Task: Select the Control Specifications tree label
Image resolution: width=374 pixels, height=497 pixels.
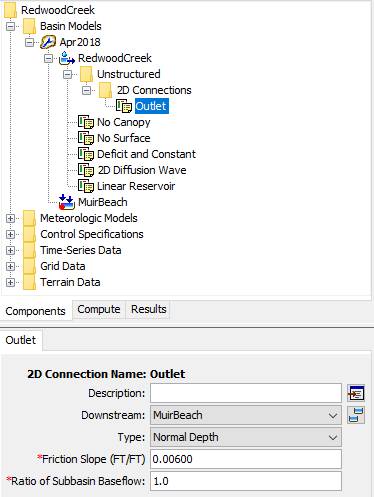Action: tap(92, 234)
